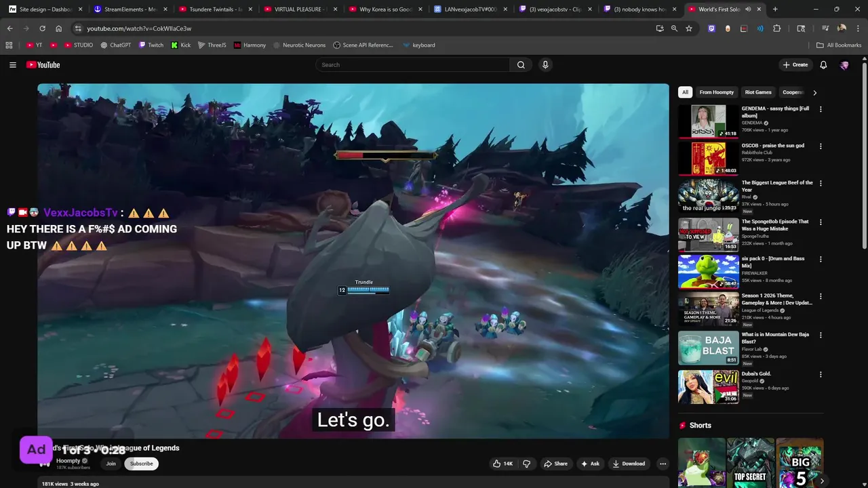Join the Hoompty channel membership
This screenshot has height=488, width=868.
click(x=111, y=464)
